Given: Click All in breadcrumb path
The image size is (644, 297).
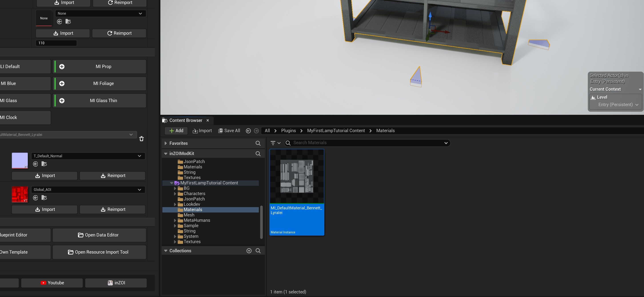Looking at the screenshot, I should coord(267,131).
